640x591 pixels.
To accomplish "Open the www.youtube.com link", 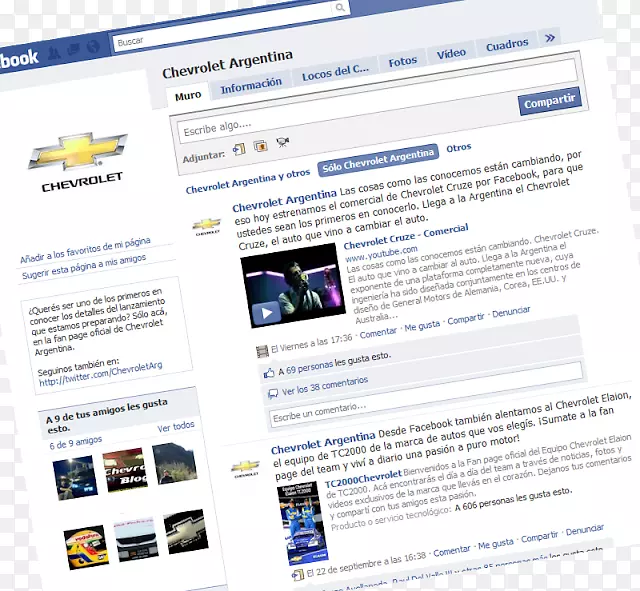I will click(381, 254).
